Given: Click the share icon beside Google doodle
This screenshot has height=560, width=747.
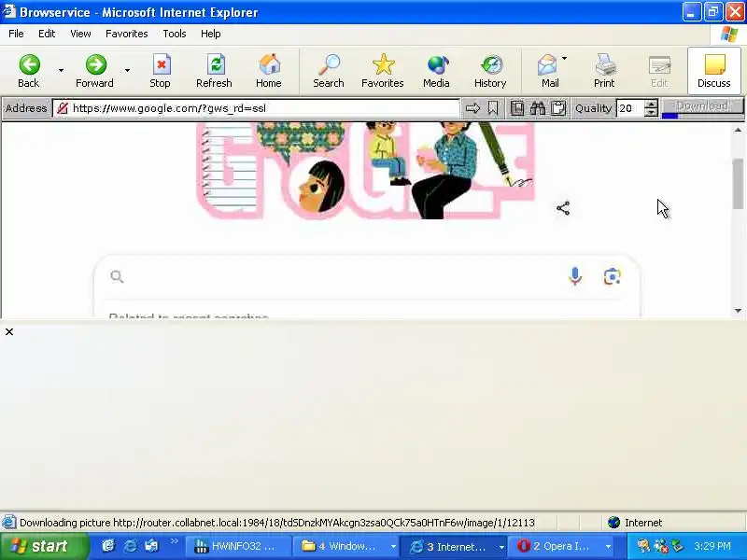Looking at the screenshot, I should click(563, 208).
